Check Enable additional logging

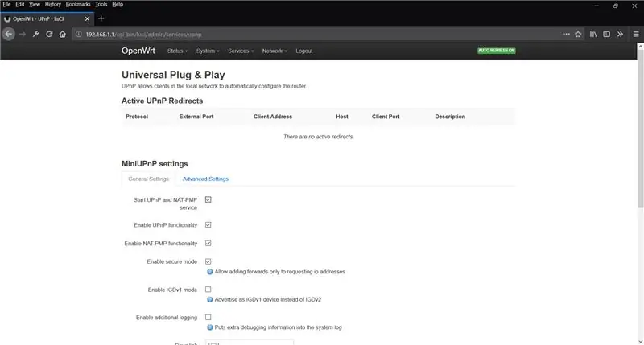(x=208, y=317)
